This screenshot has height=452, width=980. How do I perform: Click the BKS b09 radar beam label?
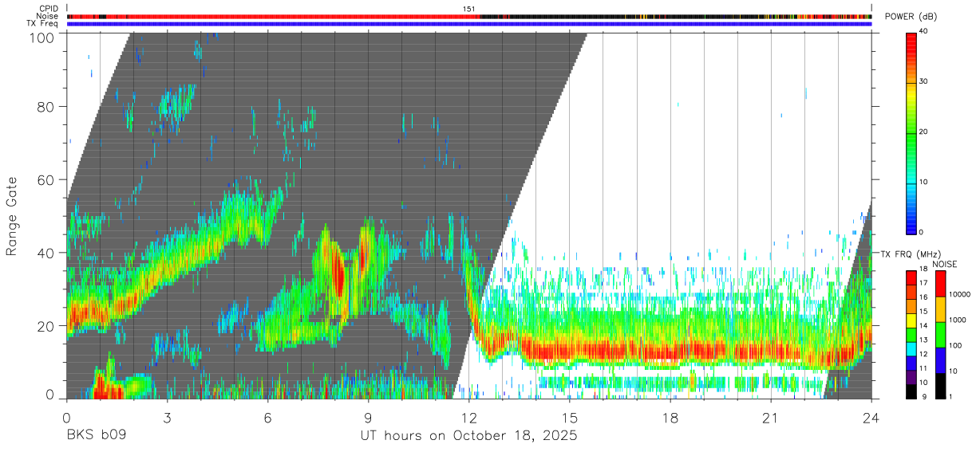pos(97,436)
